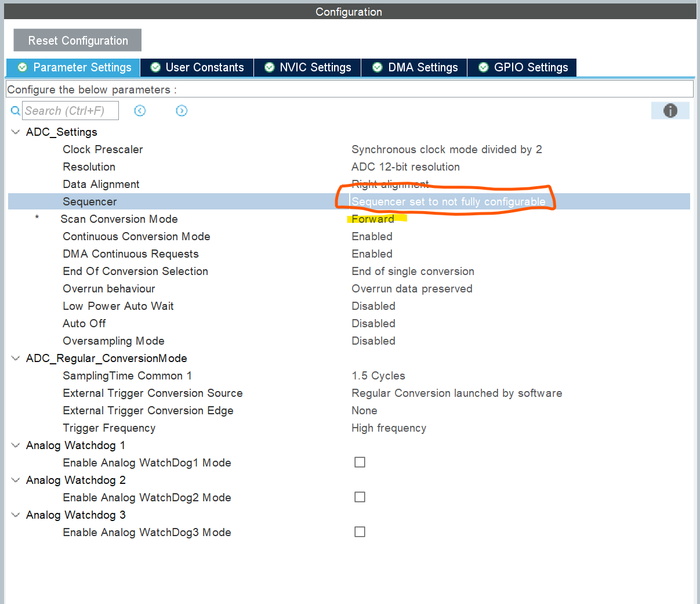Enable Analog WatchDog3 Mode checkbox
Viewport: 700px width, 604px height.
[x=360, y=531]
